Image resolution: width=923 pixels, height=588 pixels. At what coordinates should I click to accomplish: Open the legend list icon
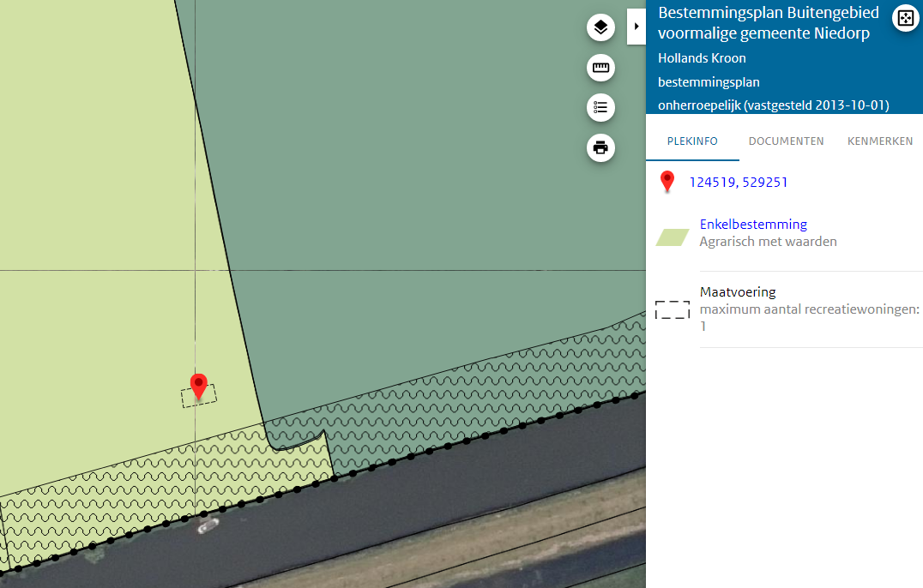[x=600, y=107]
